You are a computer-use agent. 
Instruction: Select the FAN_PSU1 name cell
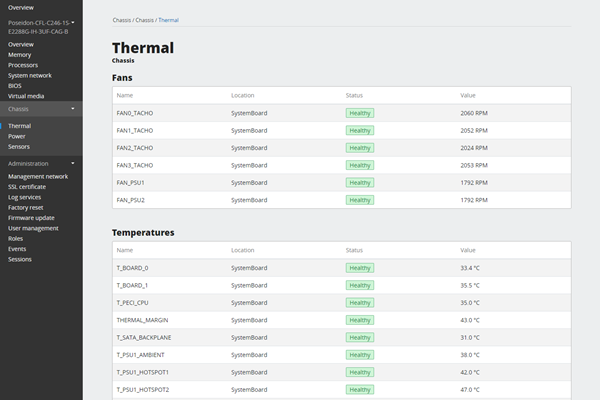tap(130, 183)
